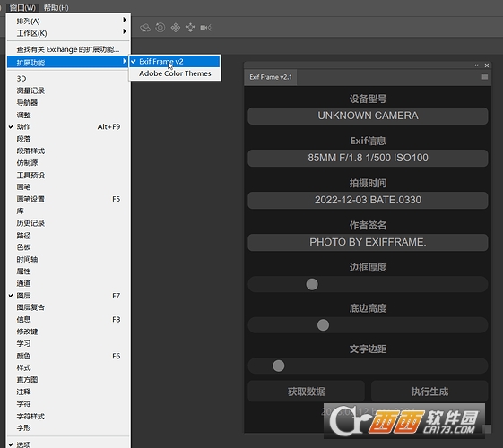This screenshot has height=448, width=503.
Task: Show the 注释 panel
Action: [x=68, y=392]
